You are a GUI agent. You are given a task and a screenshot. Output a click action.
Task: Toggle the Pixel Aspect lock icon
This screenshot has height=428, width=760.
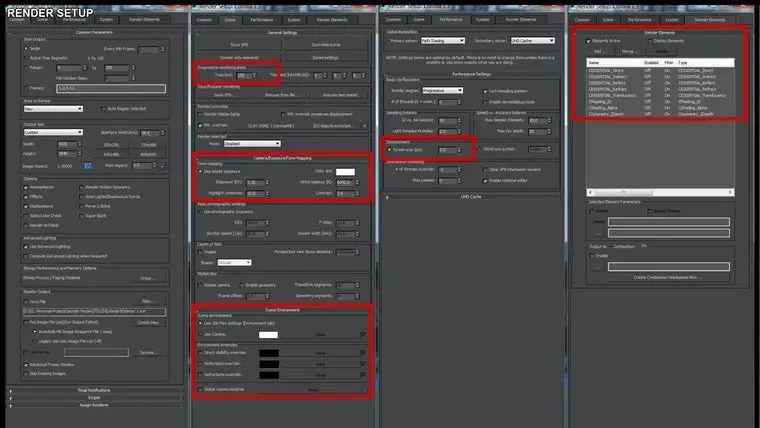coord(162,166)
